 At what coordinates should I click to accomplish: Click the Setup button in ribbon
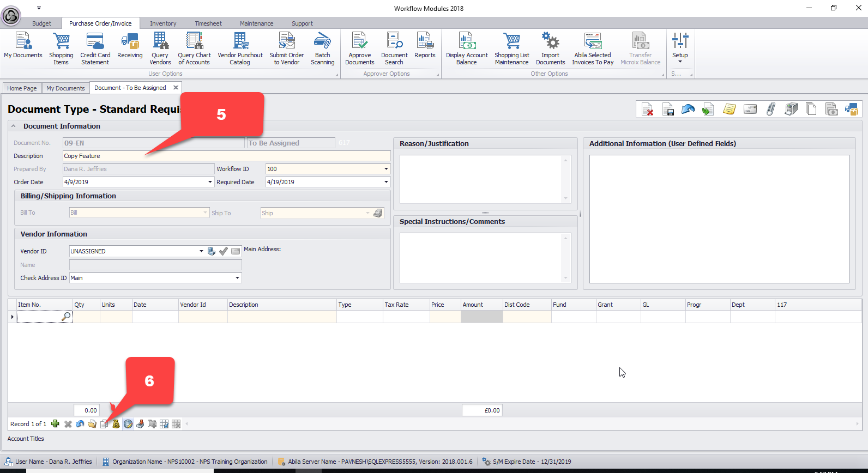(x=680, y=46)
